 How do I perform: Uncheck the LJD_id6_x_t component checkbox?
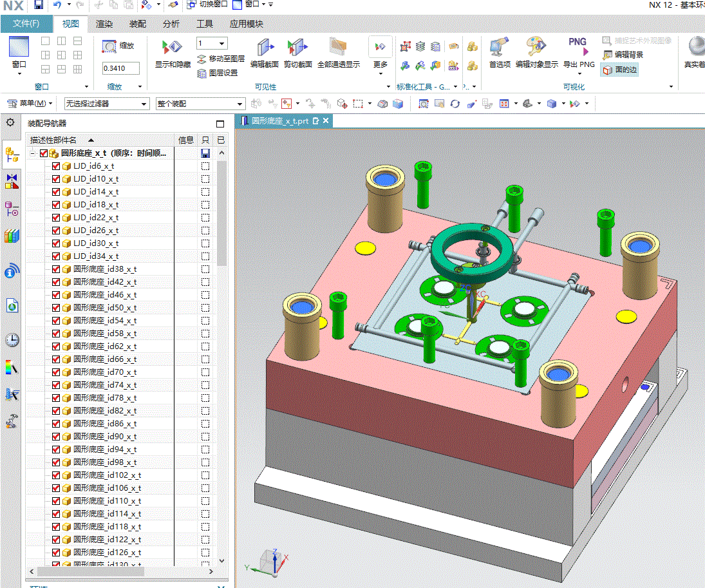pyautogui.click(x=56, y=166)
